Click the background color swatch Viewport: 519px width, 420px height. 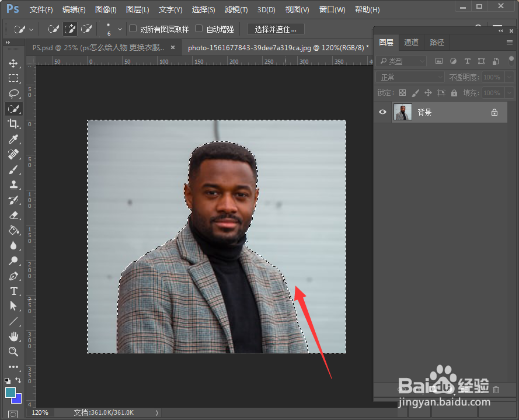click(x=18, y=400)
